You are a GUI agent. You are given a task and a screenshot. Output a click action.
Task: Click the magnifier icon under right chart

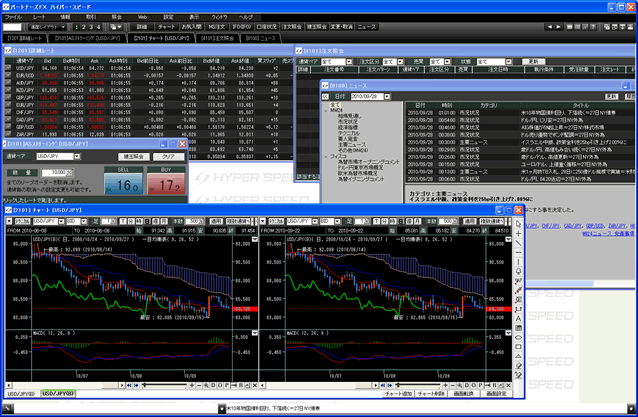click(460, 385)
